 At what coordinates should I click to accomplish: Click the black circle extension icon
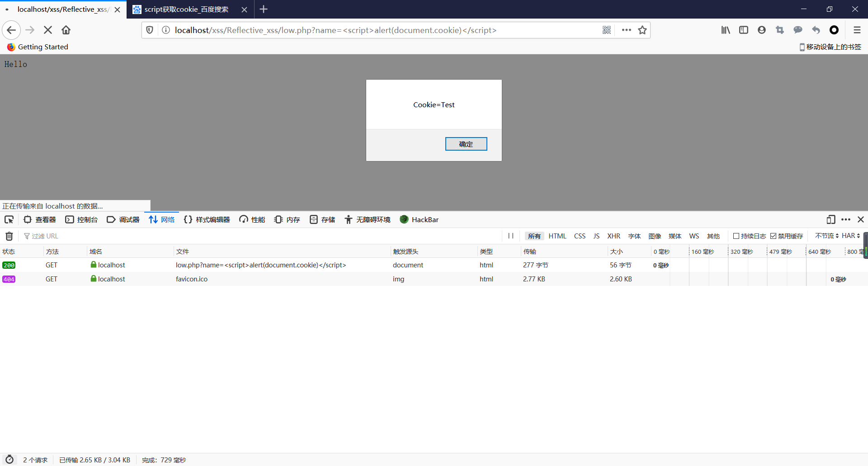tap(834, 30)
